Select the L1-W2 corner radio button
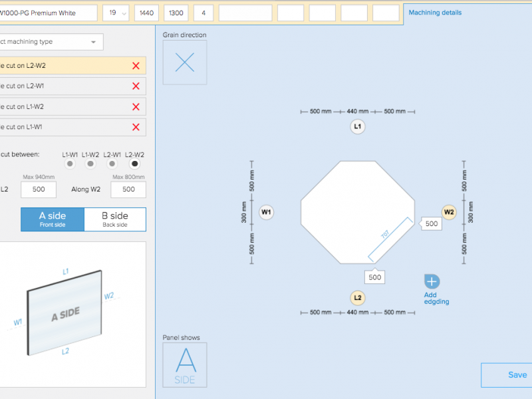The height and width of the screenshot is (399, 532). pos(91,164)
